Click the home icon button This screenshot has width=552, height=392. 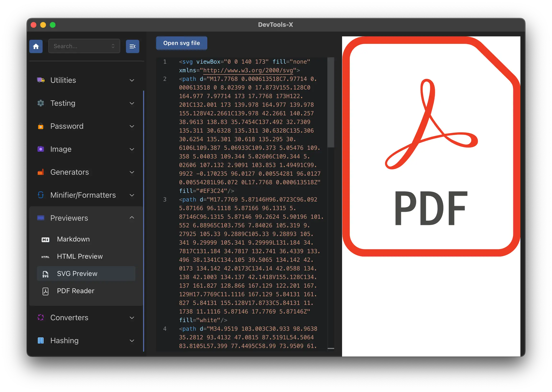36,46
